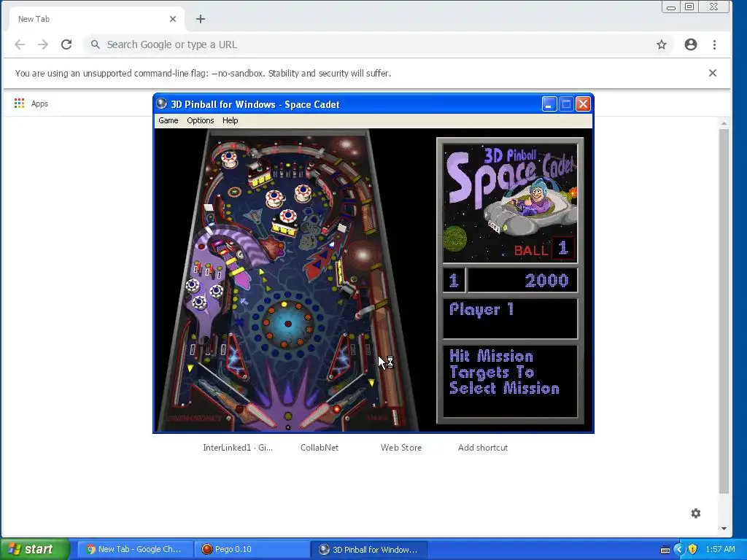Open the Help menu in 3D Pinball
The height and width of the screenshot is (560, 747).
[x=230, y=120]
